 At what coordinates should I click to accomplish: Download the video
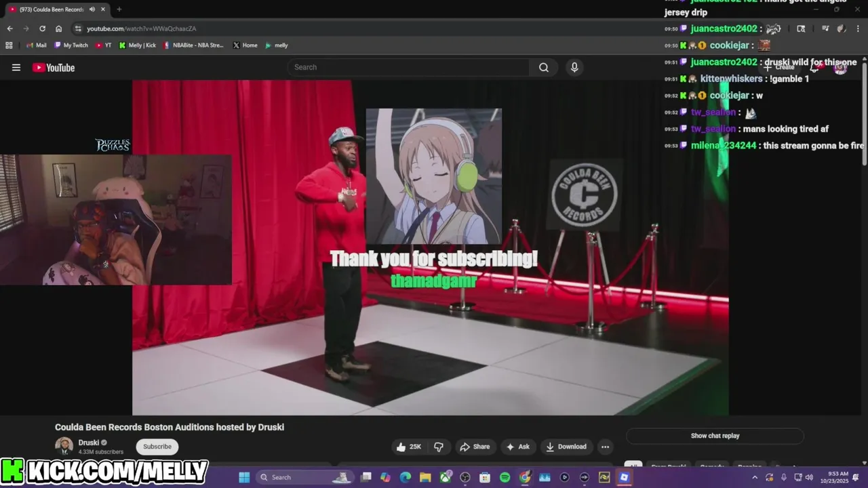pyautogui.click(x=566, y=447)
